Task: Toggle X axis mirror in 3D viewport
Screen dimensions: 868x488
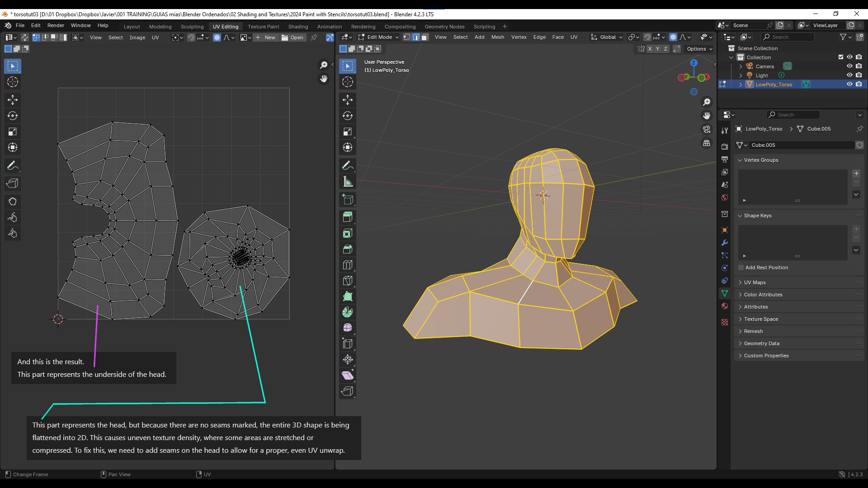Action: tap(650, 49)
